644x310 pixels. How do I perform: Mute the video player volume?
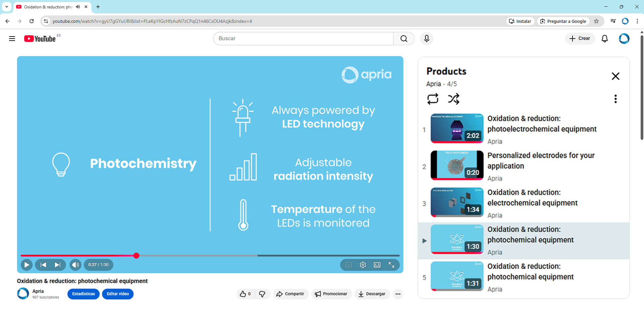click(x=76, y=265)
